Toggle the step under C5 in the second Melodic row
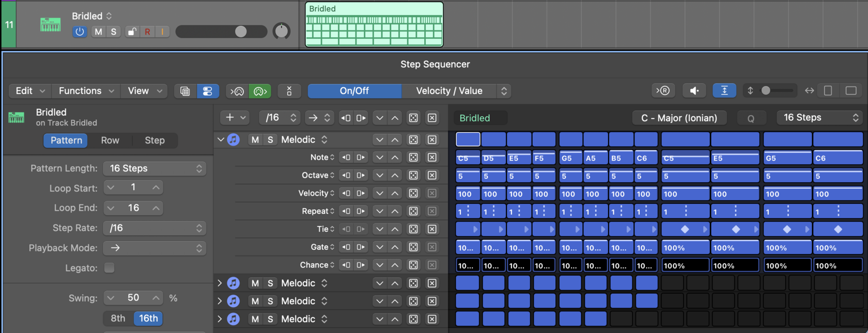Viewport: 868px width, 333px height. click(468, 283)
